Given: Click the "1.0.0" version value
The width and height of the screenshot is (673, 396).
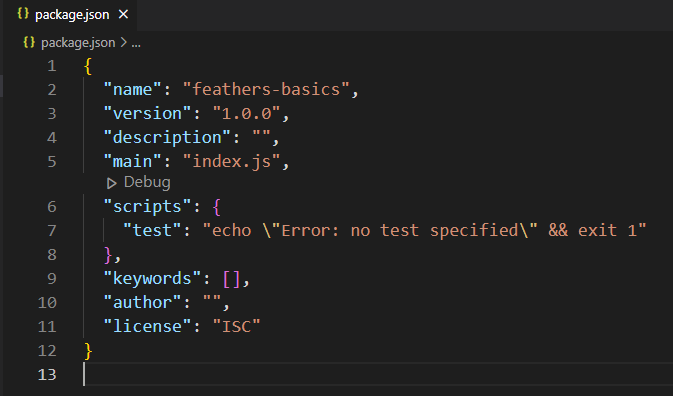Looking at the screenshot, I should pos(247,113).
